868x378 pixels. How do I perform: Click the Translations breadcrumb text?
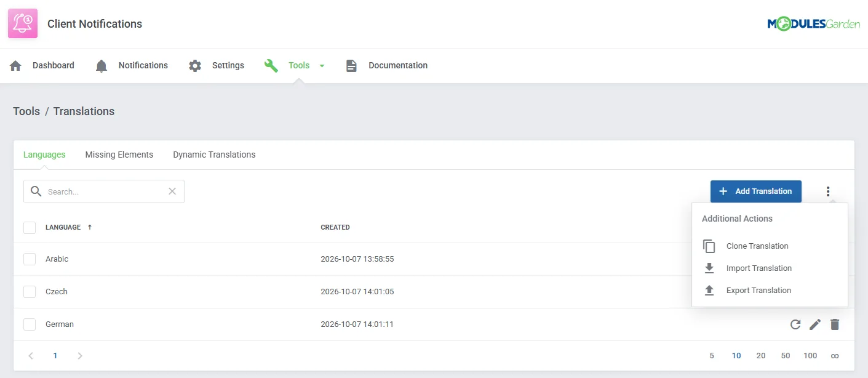click(84, 111)
